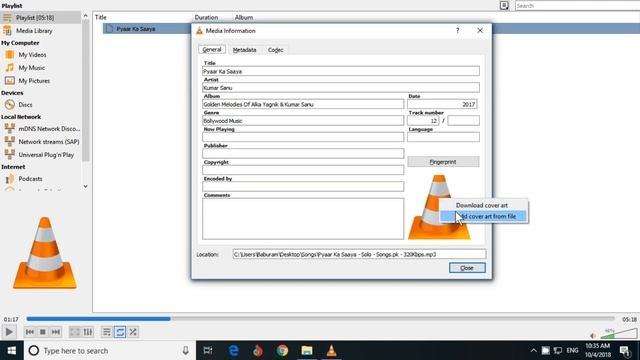Mute audio via speaker icon
Image resolution: width=640 pixels, height=360 pixels.
coord(593,336)
